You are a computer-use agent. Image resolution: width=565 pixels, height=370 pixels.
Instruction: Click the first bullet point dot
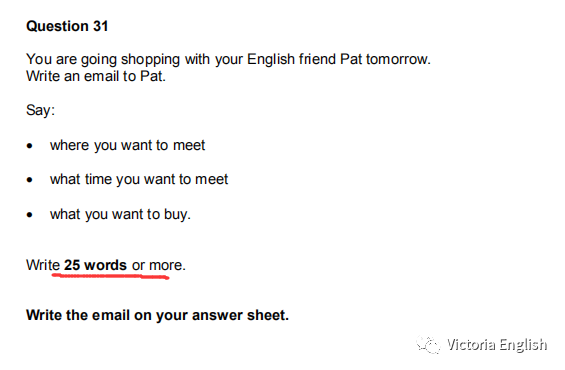point(30,146)
